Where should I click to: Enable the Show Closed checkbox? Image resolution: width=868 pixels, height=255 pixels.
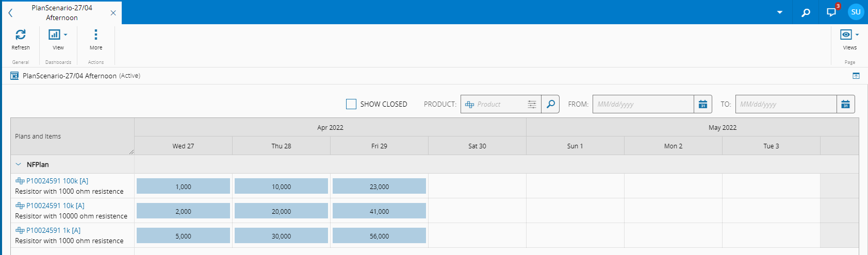[351, 104]
